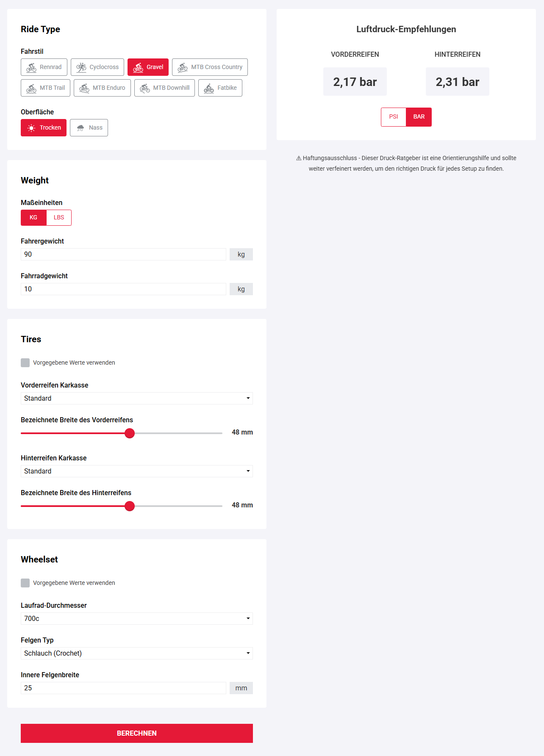Screen dimensions: 544x756
Task: Open the Vorderreifen Karkasse dropdown
Action: 136,398
